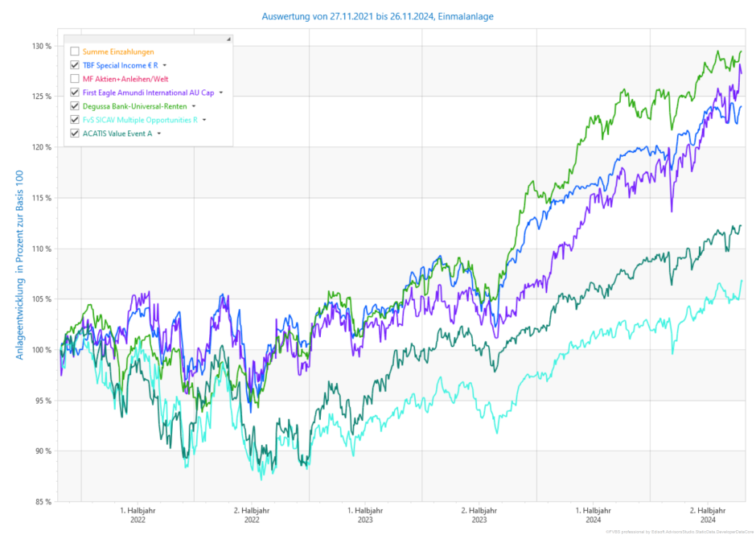Uncheck the ACATIS Value Event A checkbox
The height and width of the screenshot is (535, 756).
[75, 134]
